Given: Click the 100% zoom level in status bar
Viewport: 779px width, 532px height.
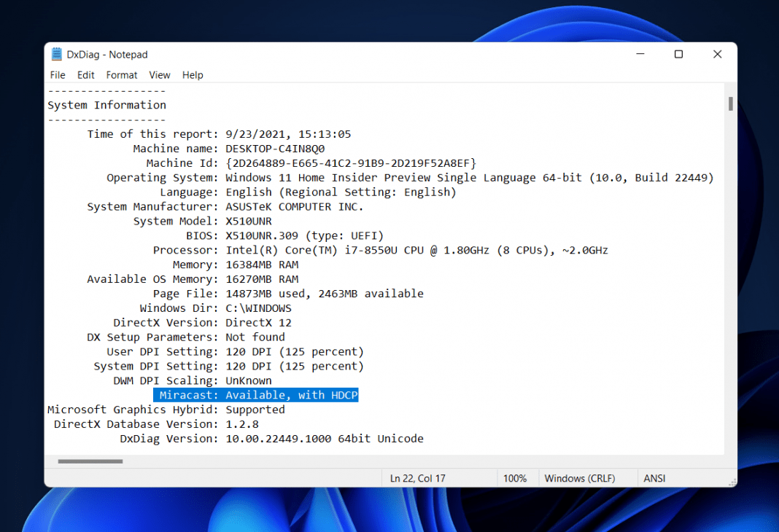Looking at the screenshot, I should click(514, 478).
